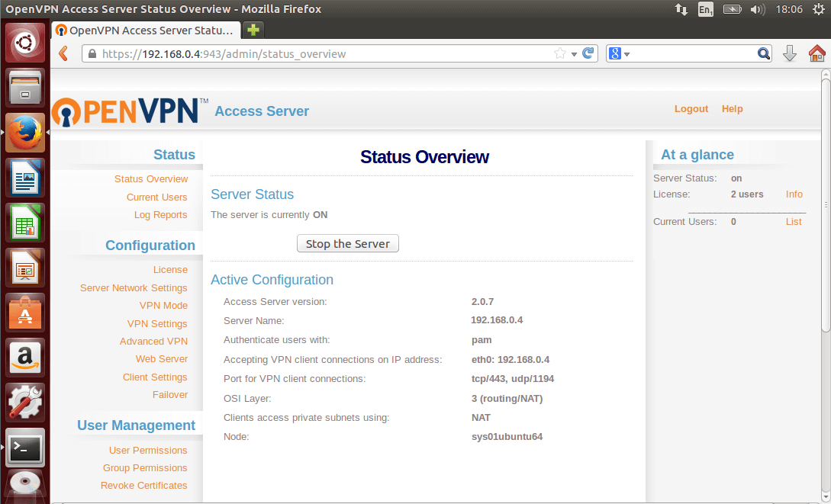Click the Logout link
This screenshot has width=831, height=504.
(691, 108)
